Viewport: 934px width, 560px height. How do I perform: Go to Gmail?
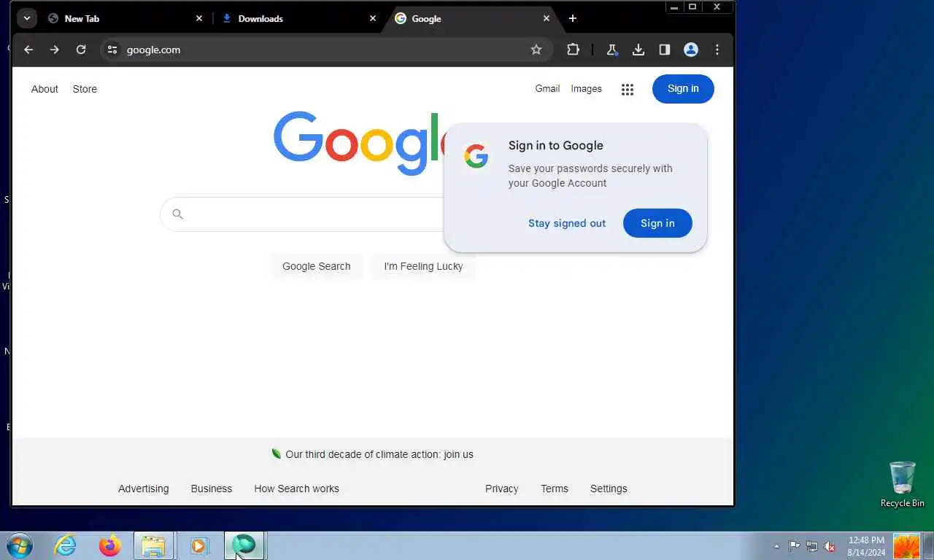pyautogui.click(x=547, y=88)
